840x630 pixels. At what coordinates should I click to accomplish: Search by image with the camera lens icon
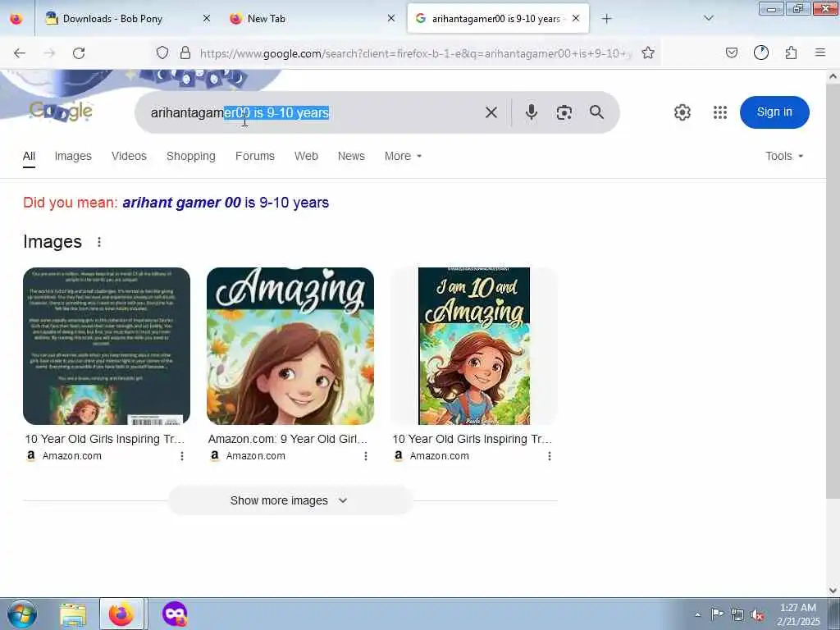[x=564, y=112]
